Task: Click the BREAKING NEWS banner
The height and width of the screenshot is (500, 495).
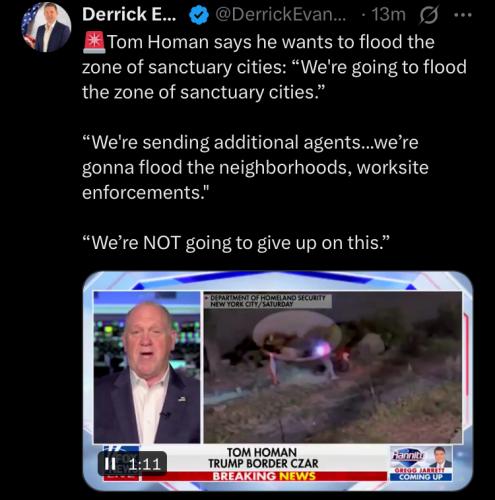Action: coord(264,476)
